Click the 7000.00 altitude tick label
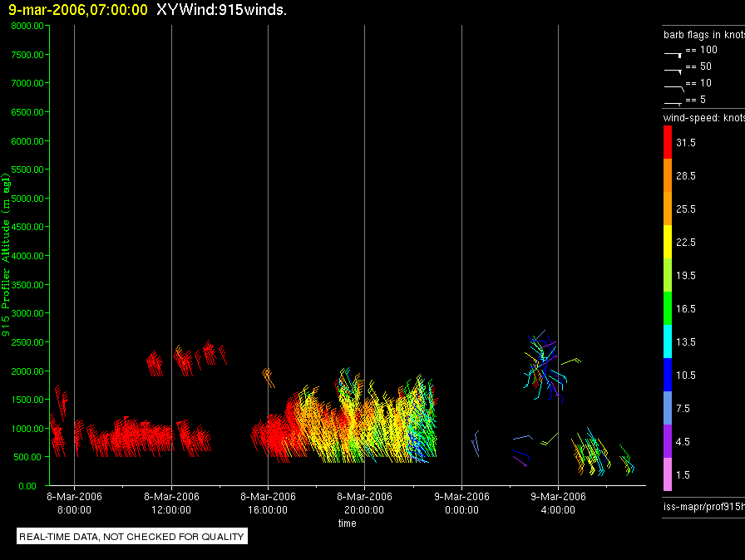This screenshot has width=745, height=560. point(27,83)
